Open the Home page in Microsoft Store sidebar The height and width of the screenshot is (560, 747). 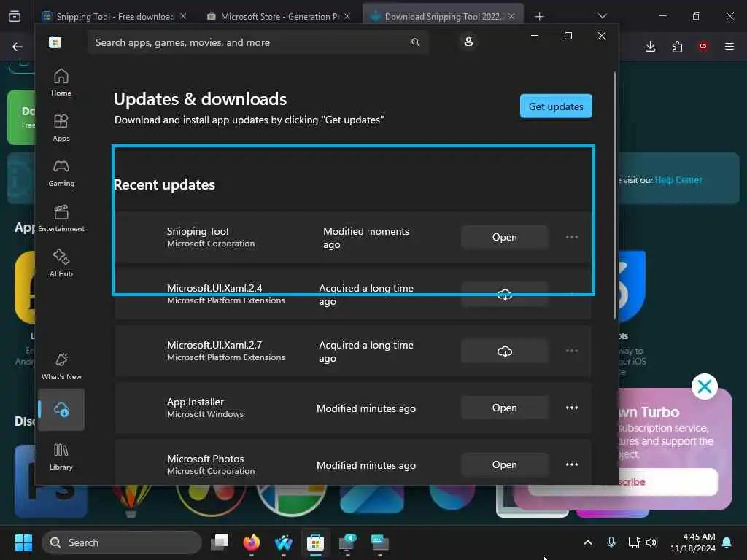61,83
